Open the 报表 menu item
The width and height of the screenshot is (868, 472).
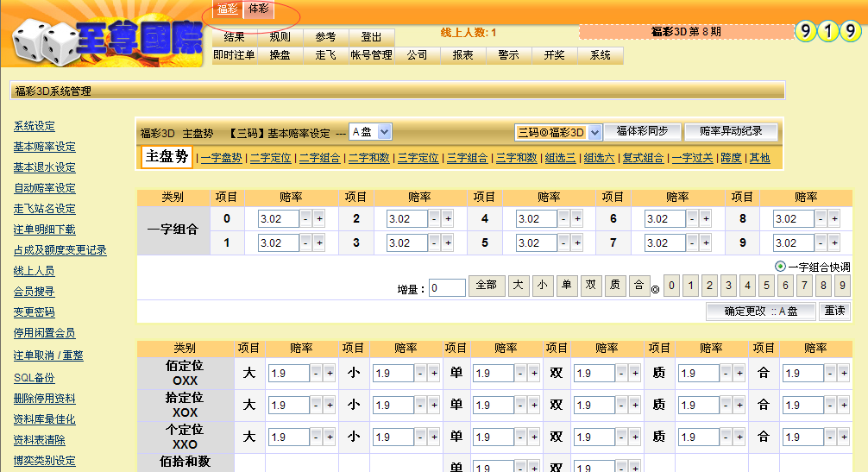[x=462, y=55]
